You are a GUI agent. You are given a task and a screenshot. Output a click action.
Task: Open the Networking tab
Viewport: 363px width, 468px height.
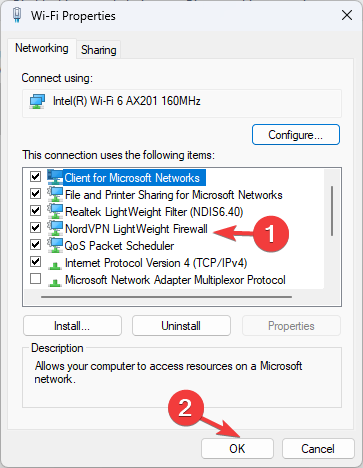click(42, 48)
